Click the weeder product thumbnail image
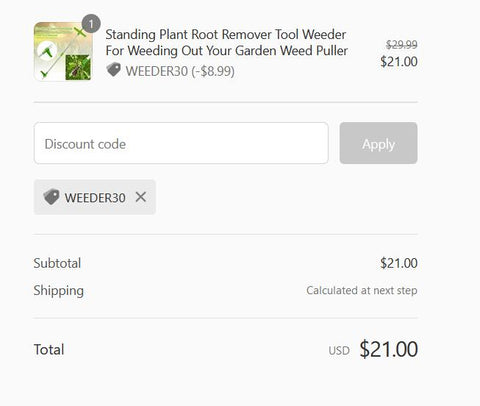This screenshot has height=406, width=480. pos(63,51)
